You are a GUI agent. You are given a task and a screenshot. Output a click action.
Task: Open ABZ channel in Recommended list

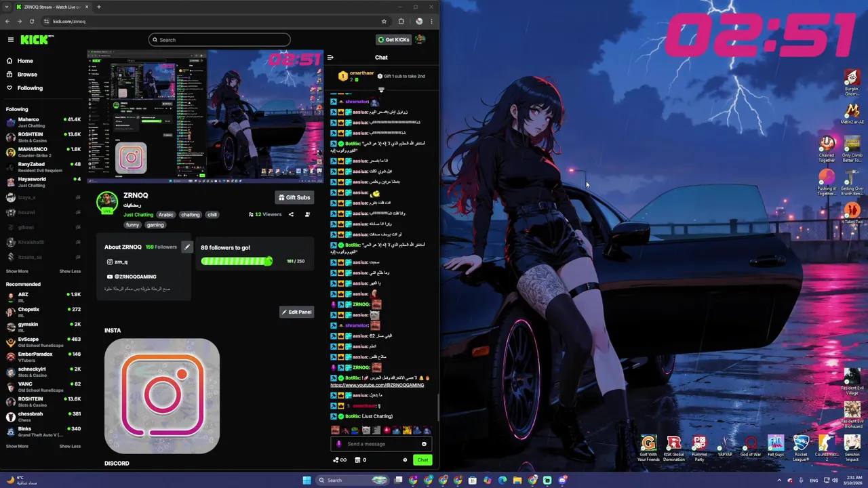(x=43, y=298)
